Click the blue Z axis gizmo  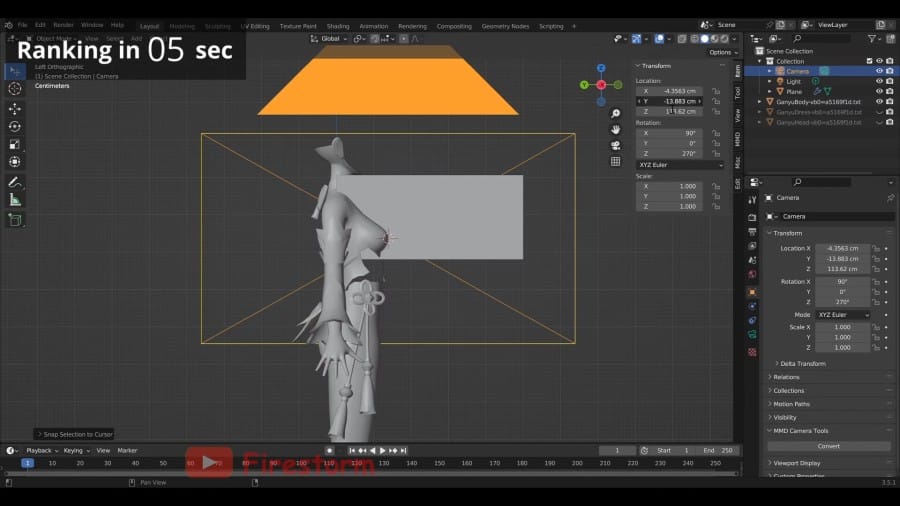(601, 68)
